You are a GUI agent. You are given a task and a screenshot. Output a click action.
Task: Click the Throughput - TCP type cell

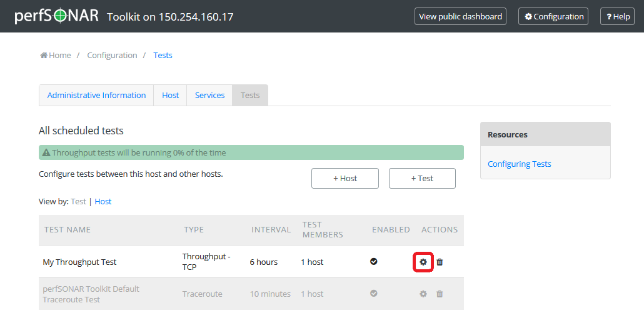[206, 261]
